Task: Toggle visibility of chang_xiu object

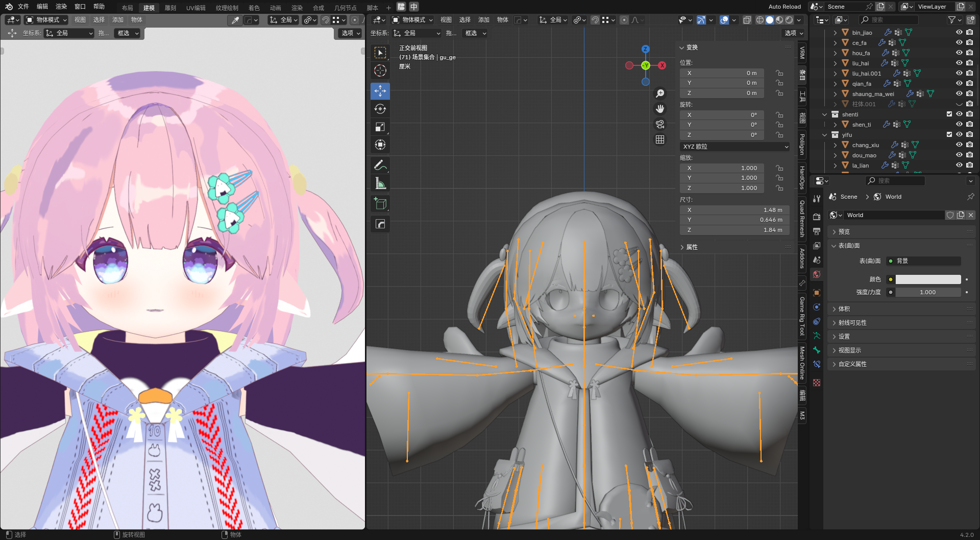Action: tap(959, 145)
